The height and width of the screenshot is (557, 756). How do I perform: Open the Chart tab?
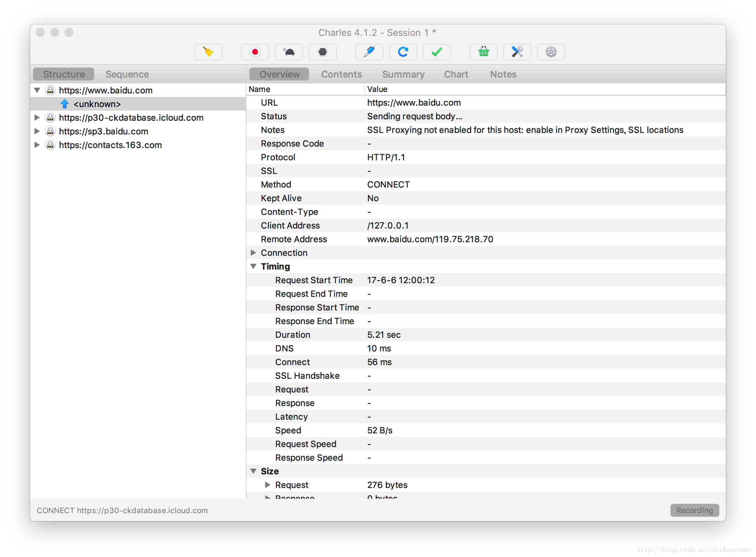(x=456, y=74)
